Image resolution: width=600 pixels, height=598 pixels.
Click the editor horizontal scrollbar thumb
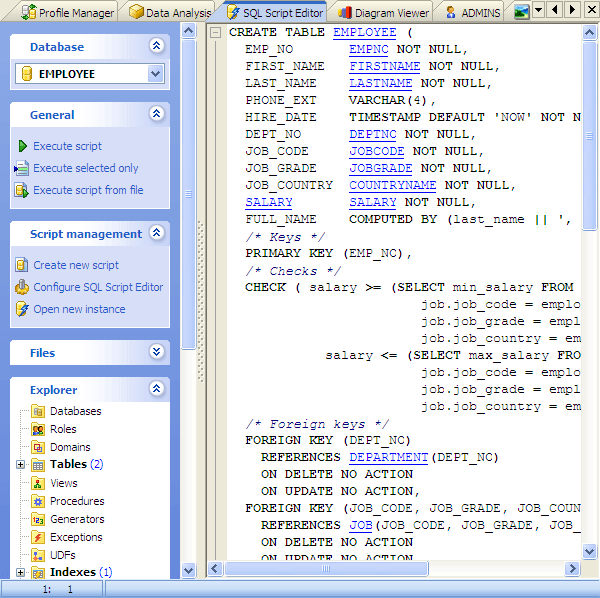pyautogui.click(x=326, y=569)
